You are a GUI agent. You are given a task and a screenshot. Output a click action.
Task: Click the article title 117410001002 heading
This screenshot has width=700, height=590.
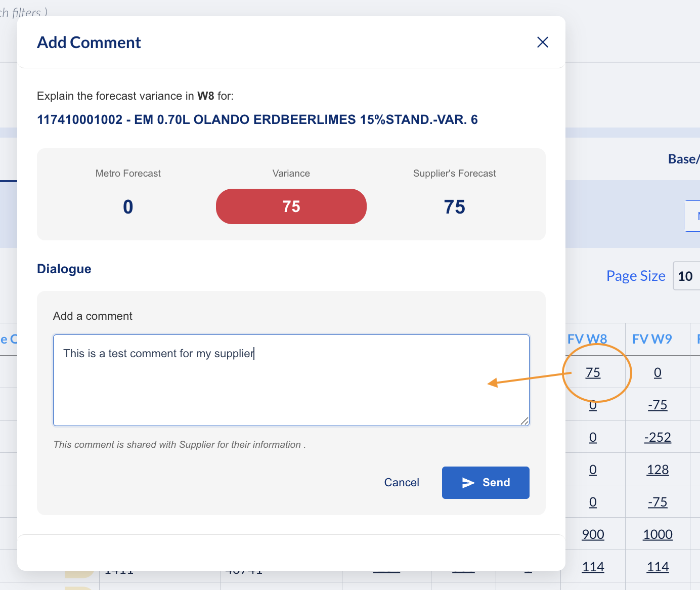coord(257,120)
